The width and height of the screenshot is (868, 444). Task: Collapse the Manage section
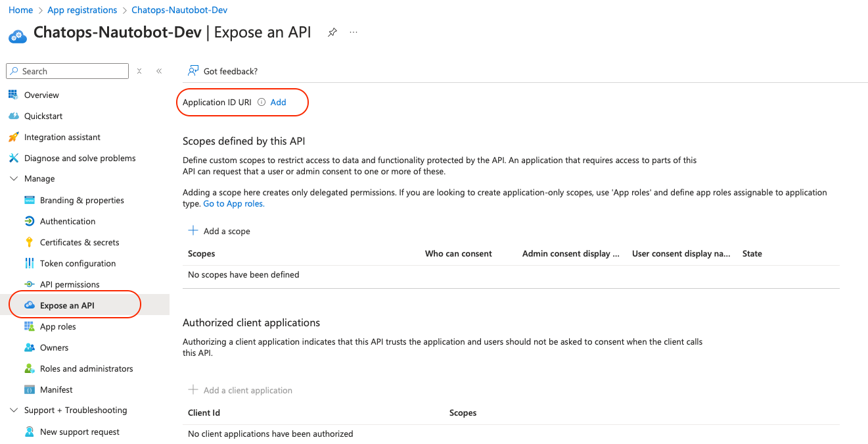coord(13,179)
